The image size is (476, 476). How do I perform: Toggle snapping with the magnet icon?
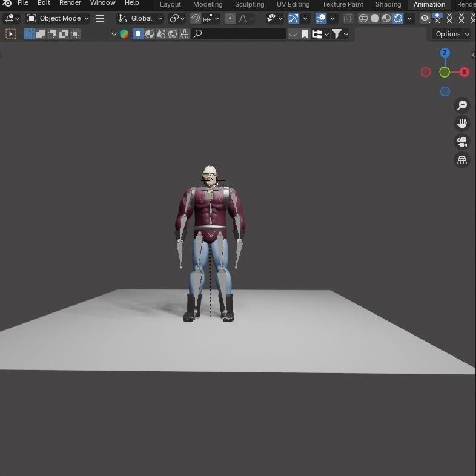[196, 19]
